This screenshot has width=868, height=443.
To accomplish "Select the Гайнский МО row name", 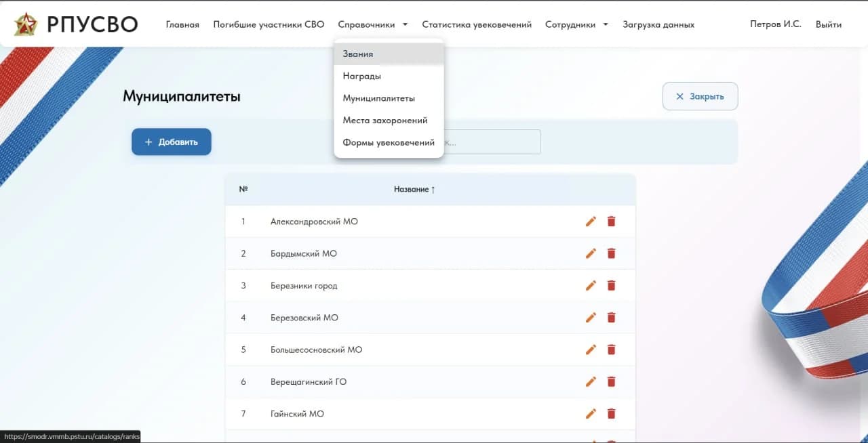I will coord(297,413).
